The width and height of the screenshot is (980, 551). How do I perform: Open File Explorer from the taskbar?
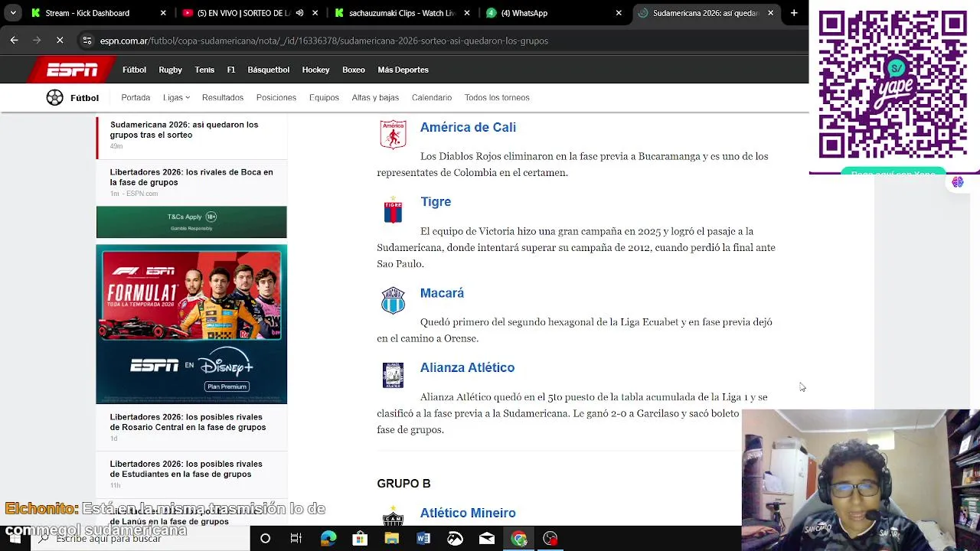(x=392, y=539)
